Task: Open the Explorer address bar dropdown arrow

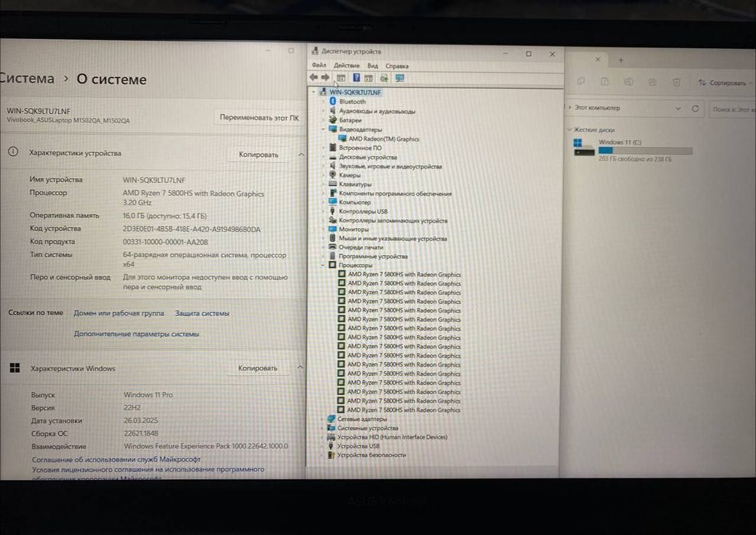Action: pyautogui.click(x=678, y=108)
